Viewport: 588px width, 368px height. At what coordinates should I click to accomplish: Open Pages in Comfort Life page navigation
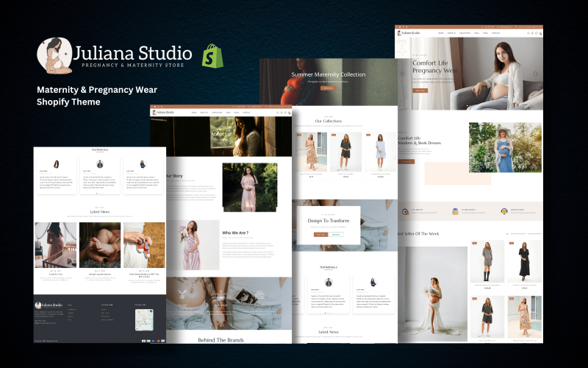coord(486,33)
